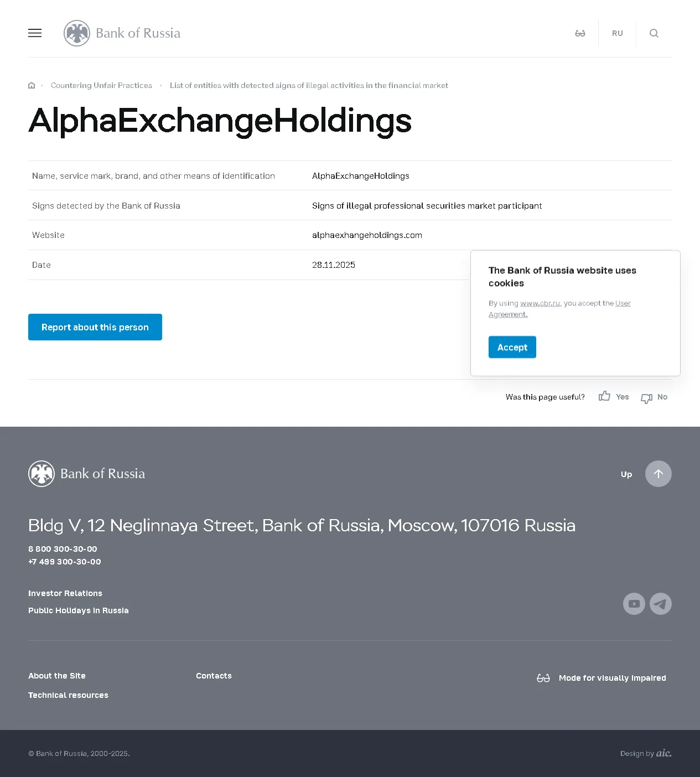Viewport: 700px width, 777px height.
Task: Toggle visually impaired mode glasses icon in header
Action: pos(580,33)
